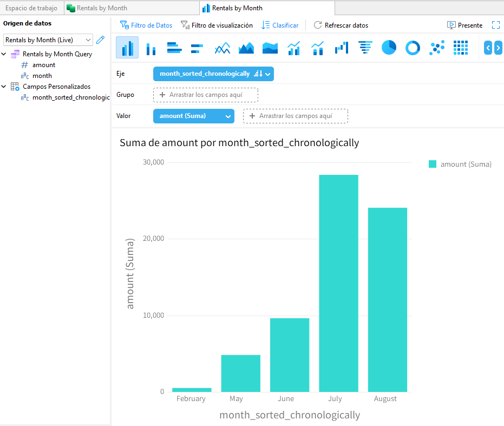Select the stacked column chart type

coord(151,48)
